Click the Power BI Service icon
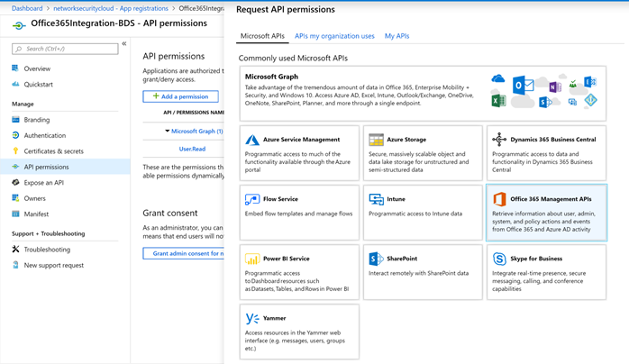The width and height of the screenshot is (629, 364). pos(252,259)
